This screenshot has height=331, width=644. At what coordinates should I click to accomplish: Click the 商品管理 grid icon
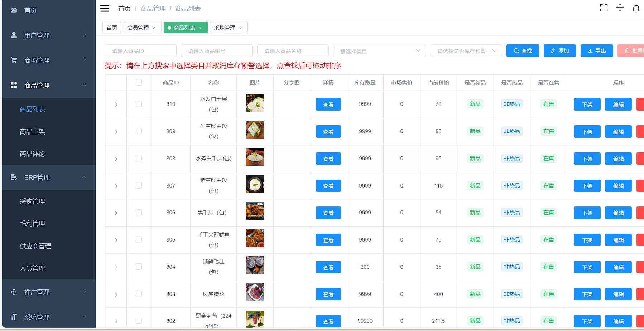point(14,85)
